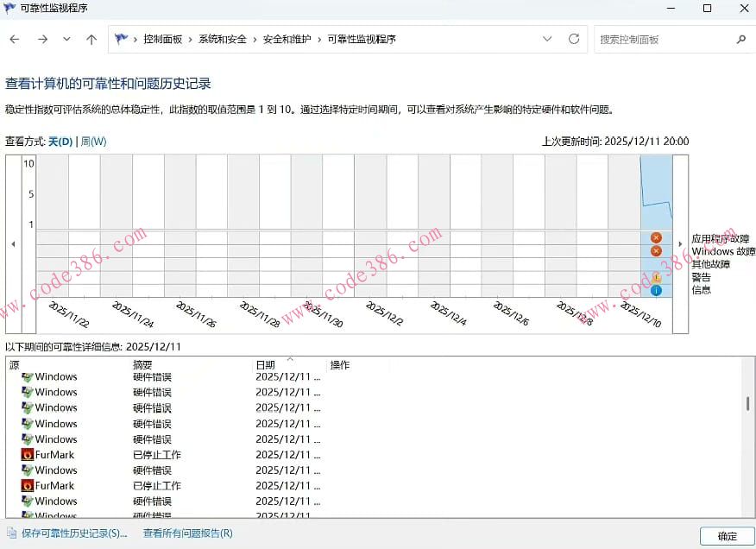The width and height of the screenshot is (756, 549).
Task: Click the blue information icon in the chart column
Action: 656,291
